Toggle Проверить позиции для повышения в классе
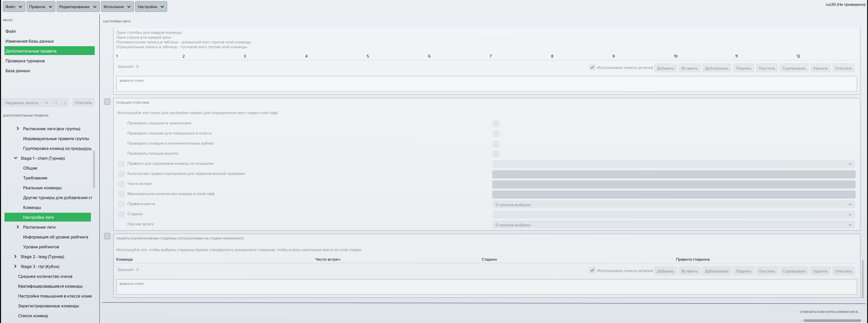Screen dimensions: 868x323 [x=496, y=134]
